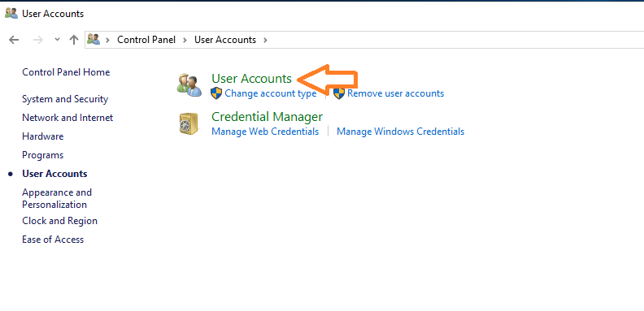Click the shield icon beside Change account type
The width and height of the screenshot is (644, 311).
(x=216, y=93)
